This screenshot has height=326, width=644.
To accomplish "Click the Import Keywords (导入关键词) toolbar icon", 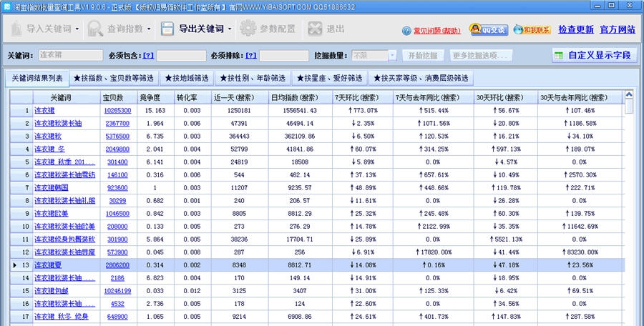I will (x=16, y=29).
